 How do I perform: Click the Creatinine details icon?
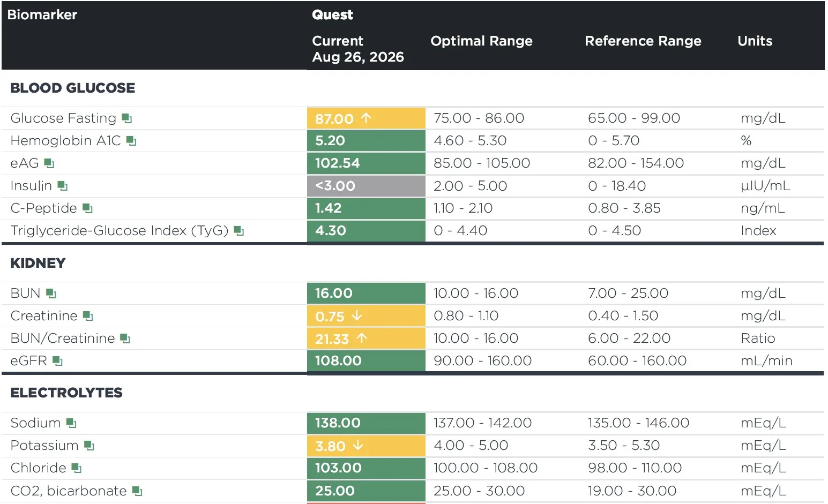coord(88,316)
